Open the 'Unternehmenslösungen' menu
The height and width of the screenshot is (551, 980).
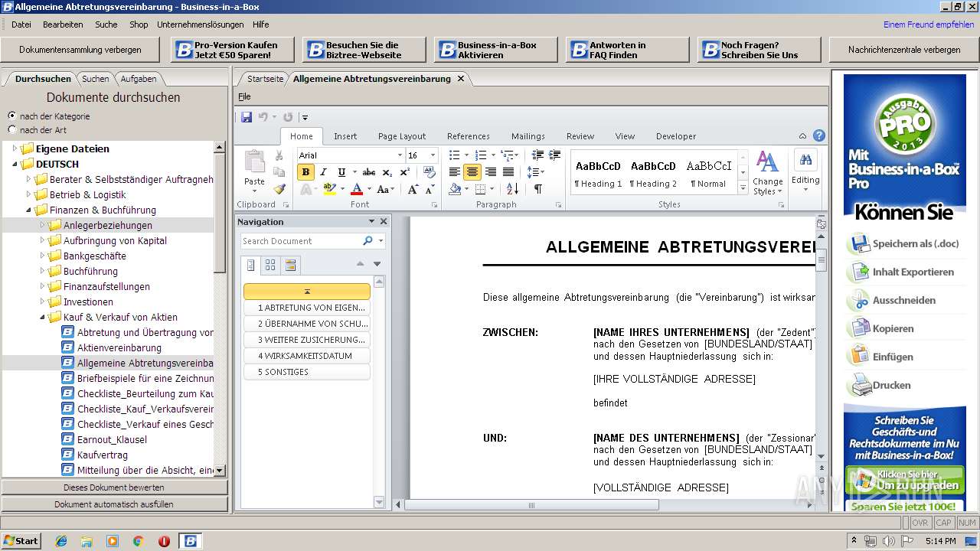[x=201, y=24]
